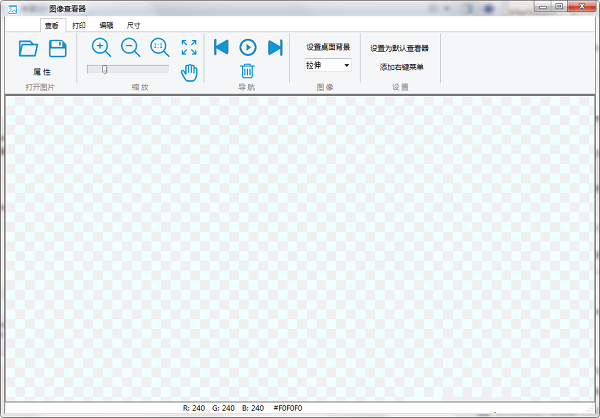Click the G: 240 value in status bar
The image size is (600, 418).
point(223,408)
